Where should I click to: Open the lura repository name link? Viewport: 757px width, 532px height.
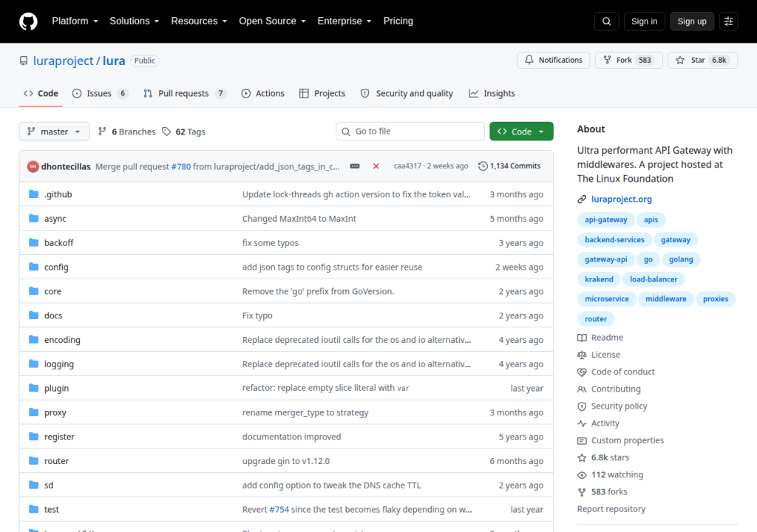(x=114, y=61)
